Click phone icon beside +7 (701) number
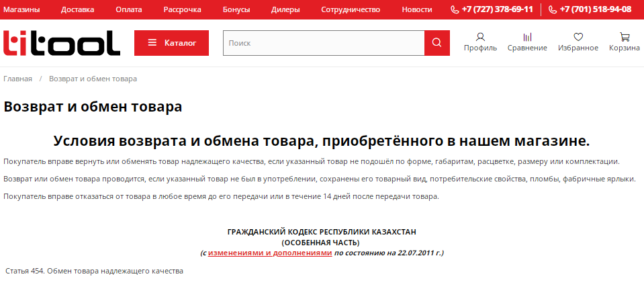 tap(553, 9)
